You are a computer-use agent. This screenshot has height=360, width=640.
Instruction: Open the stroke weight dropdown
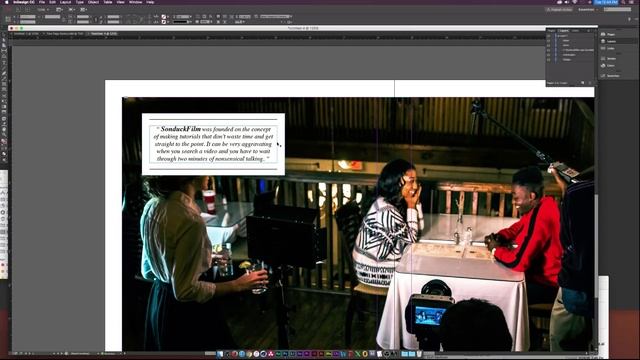191,17
